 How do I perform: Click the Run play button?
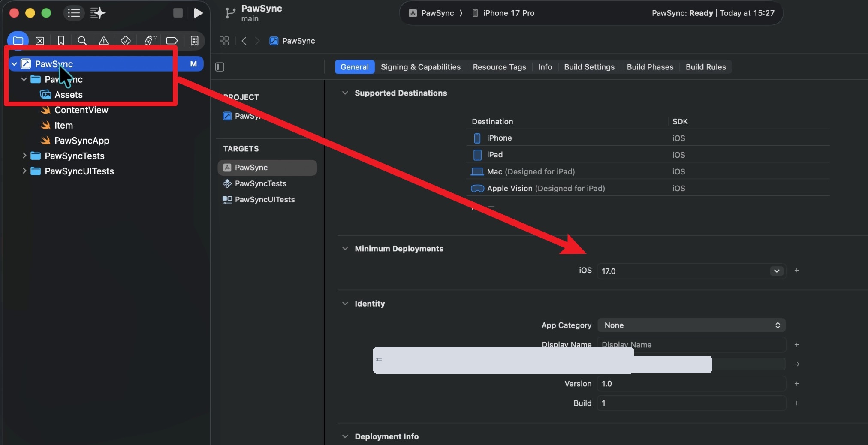198,13
